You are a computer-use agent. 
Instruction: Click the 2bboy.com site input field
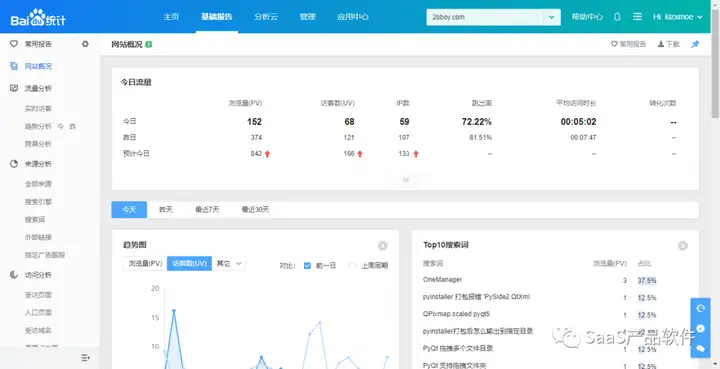485,17
